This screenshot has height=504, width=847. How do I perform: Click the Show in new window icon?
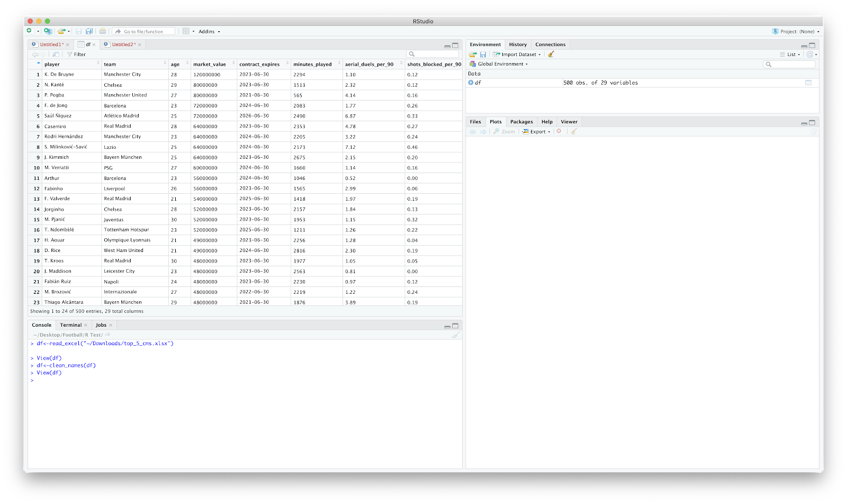tap(56, 54)
